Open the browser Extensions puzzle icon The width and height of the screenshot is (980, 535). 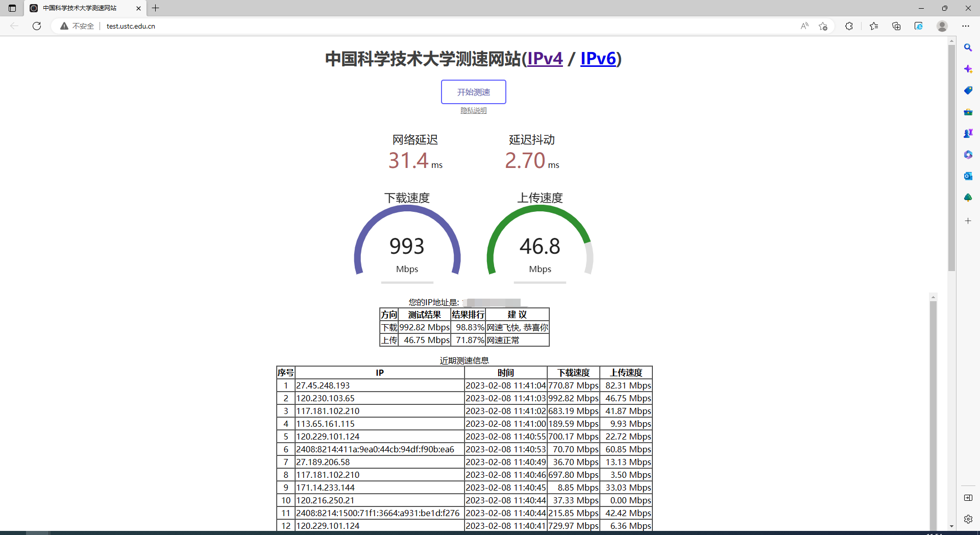[x=849, y=26]
